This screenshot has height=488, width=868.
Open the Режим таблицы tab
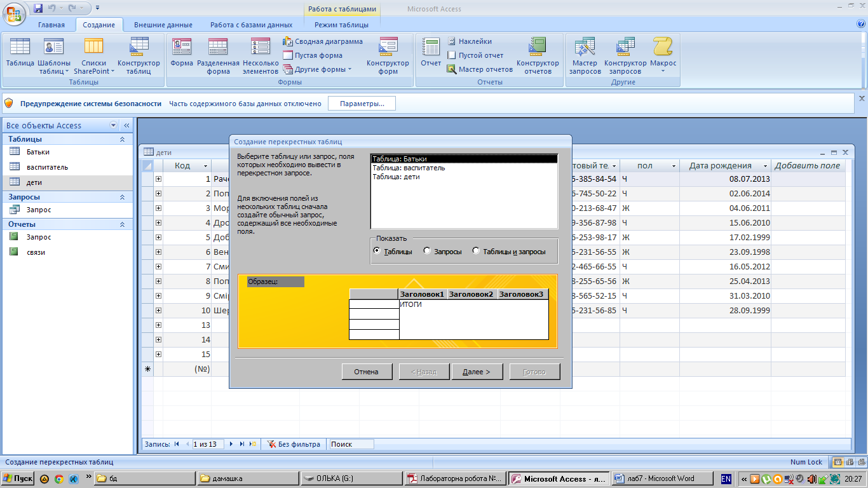(x=341, y=25)
